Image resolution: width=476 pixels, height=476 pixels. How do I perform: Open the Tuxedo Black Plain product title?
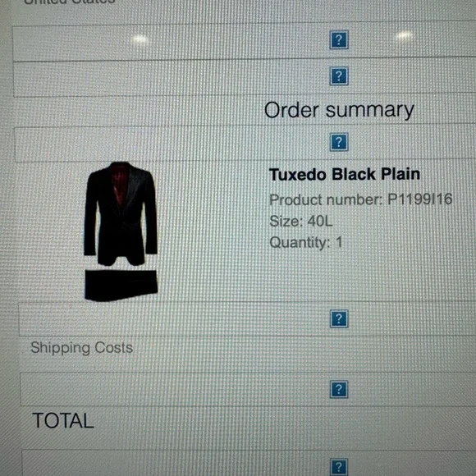pos(345,175)
